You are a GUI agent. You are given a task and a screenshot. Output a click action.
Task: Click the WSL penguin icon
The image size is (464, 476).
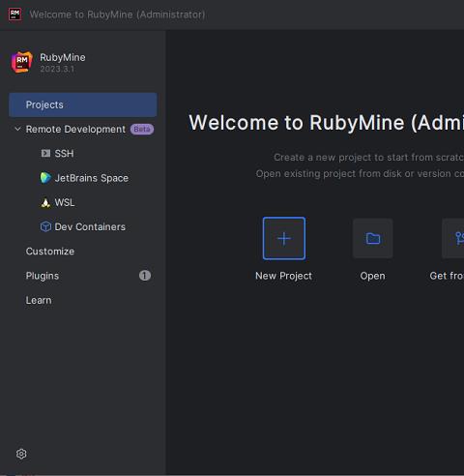pyautogui.click(x=45, y=202)
